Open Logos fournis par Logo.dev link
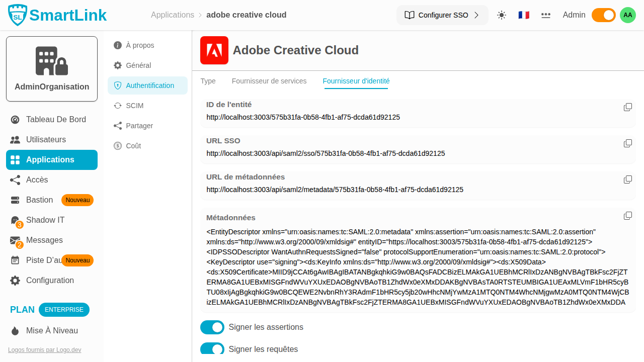Viewport: 644px width, 362px height. (x=44, y=350)
